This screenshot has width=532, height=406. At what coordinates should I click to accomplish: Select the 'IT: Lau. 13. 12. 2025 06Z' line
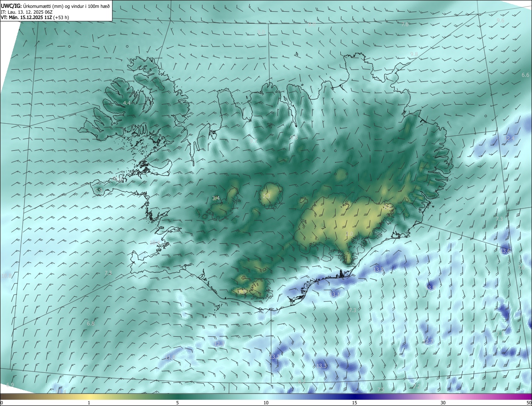[x=27, y=12]
